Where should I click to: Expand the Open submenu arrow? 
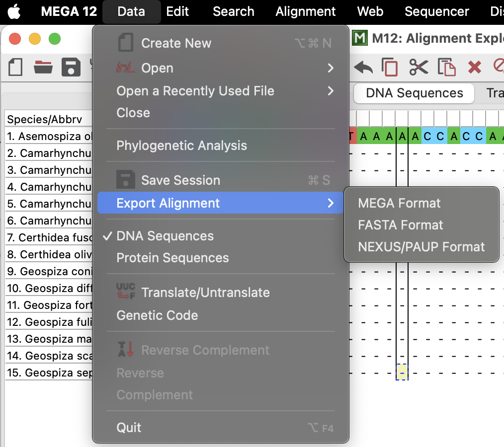click(x=331, y=68)
